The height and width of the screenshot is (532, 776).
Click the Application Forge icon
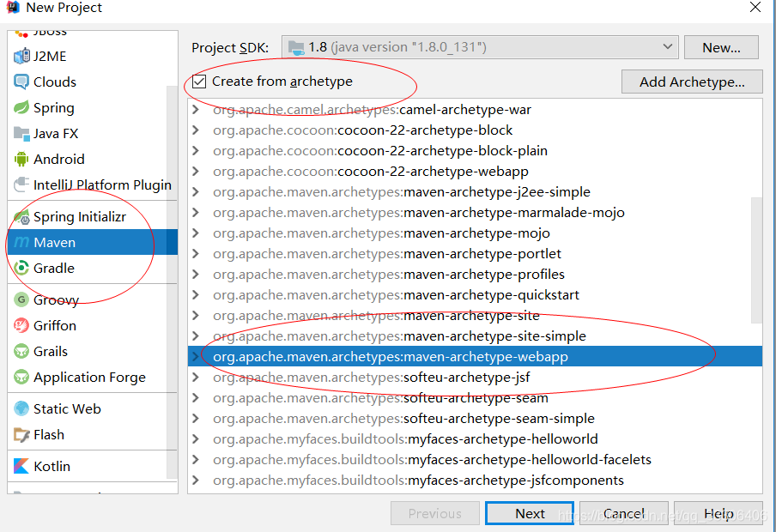pos(21,377)
